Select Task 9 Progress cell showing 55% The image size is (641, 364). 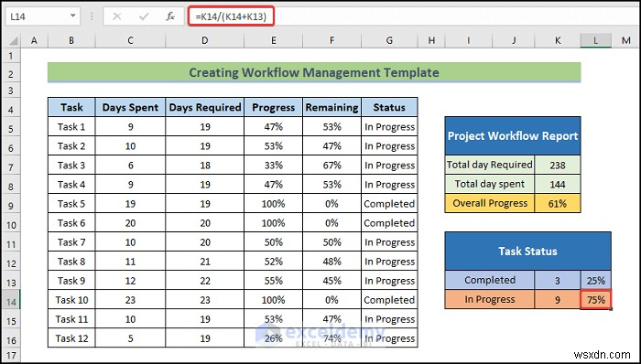pos(273,281)
